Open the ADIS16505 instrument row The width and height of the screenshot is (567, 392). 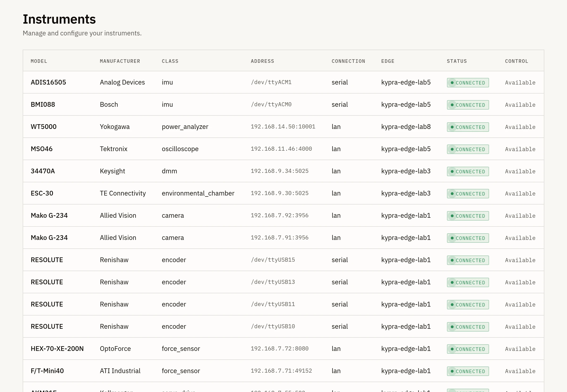click(x=283, y=82)
